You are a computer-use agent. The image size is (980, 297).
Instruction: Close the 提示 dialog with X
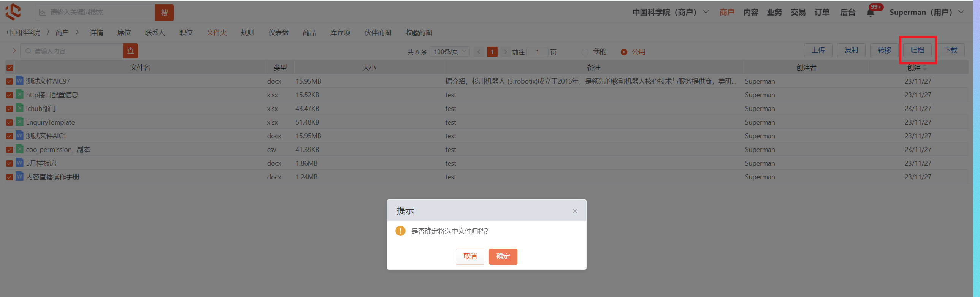click(x=575, y=211)
